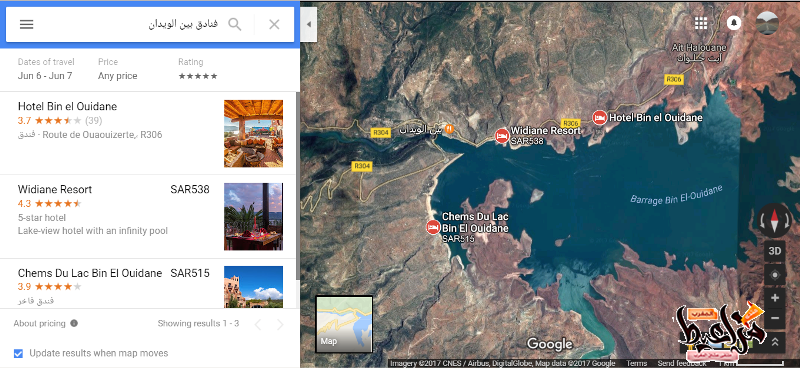The image size is (800, 368).
Task: Switch to Map view thumbnail
Action: (344, 324)
